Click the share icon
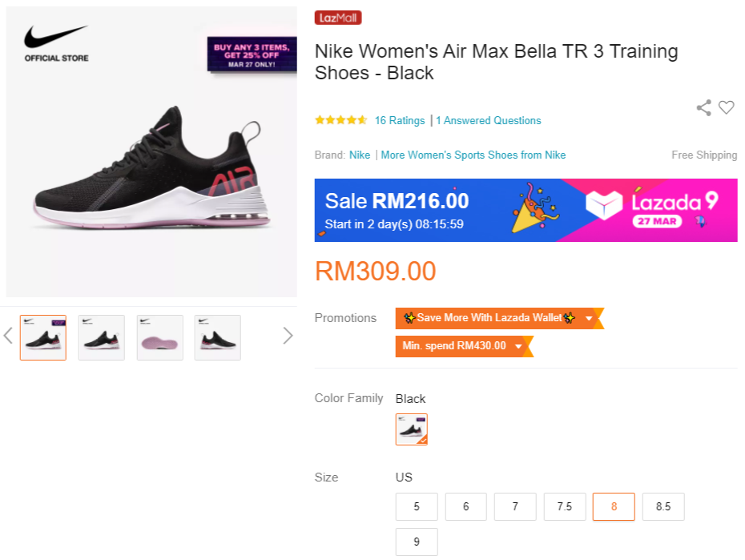 [x=703, y=108]
